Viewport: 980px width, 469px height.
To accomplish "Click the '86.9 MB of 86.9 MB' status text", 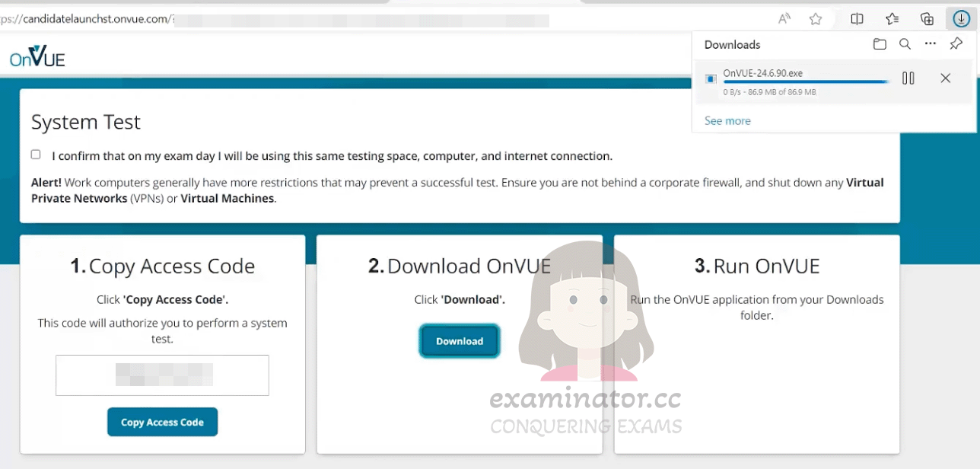I will point(782,92).
